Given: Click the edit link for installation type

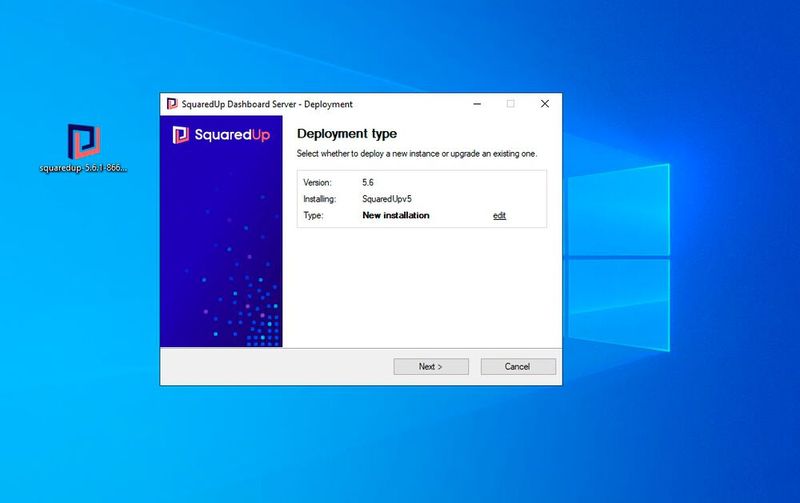Looking at the screenshot, I should coord(499,215).
